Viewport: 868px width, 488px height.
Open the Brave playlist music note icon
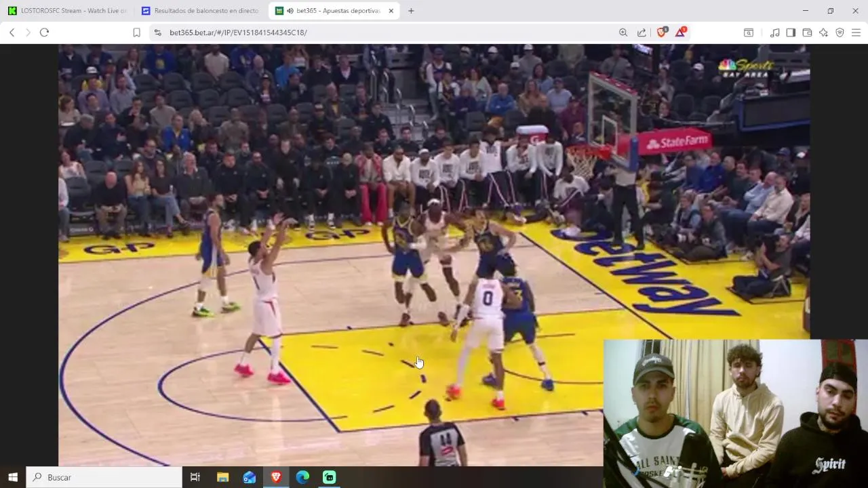tap(774, 33)
